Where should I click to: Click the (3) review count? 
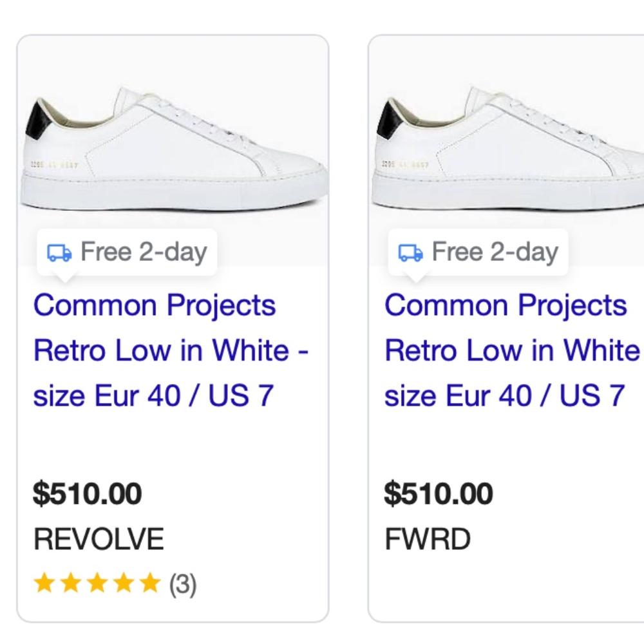click(x=183, y=584)
